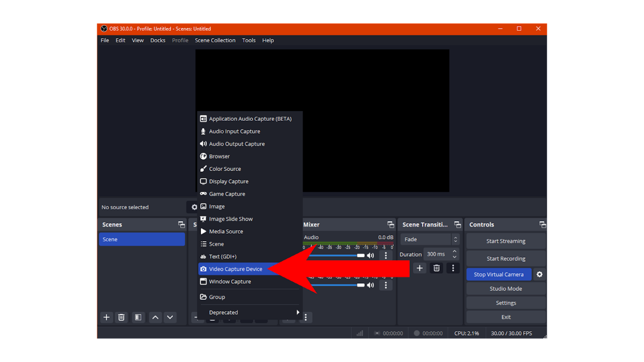This screenshot has width=644, height=362.
Task: Stop the virtual camera
Action: click(499, 274)
